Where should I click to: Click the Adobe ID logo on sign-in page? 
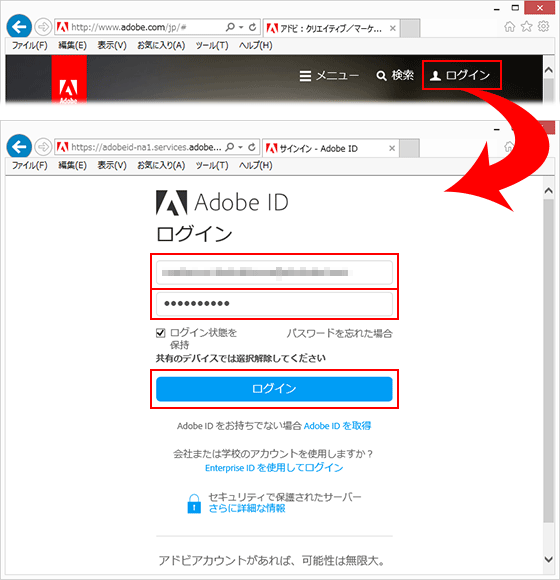tap(222, 202)
